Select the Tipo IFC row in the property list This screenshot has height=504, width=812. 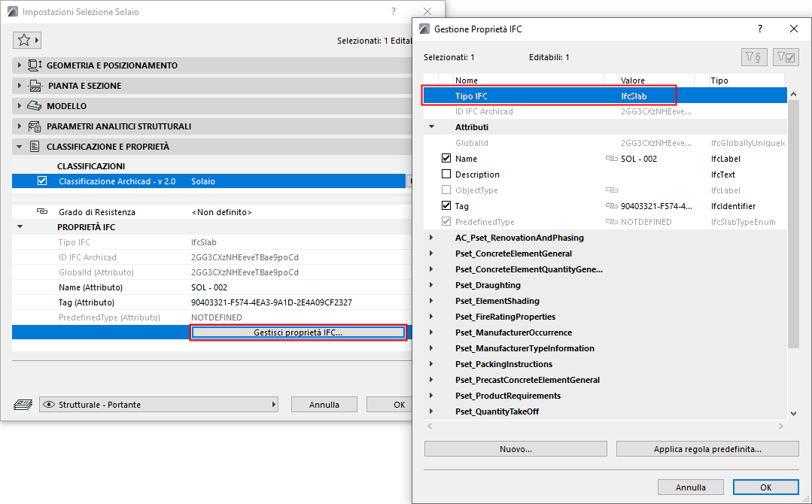(605, 96)
